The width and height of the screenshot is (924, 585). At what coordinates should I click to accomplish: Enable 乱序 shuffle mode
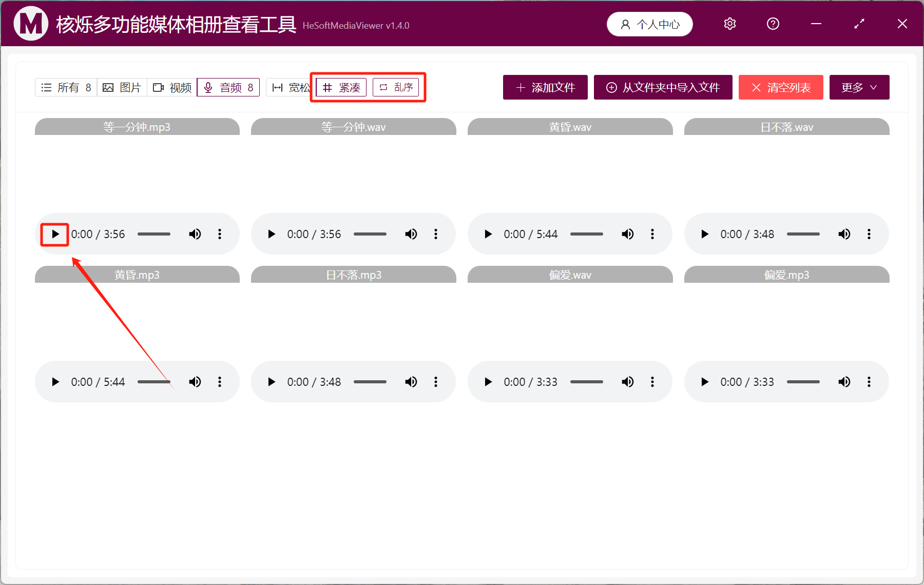point(396,87)
